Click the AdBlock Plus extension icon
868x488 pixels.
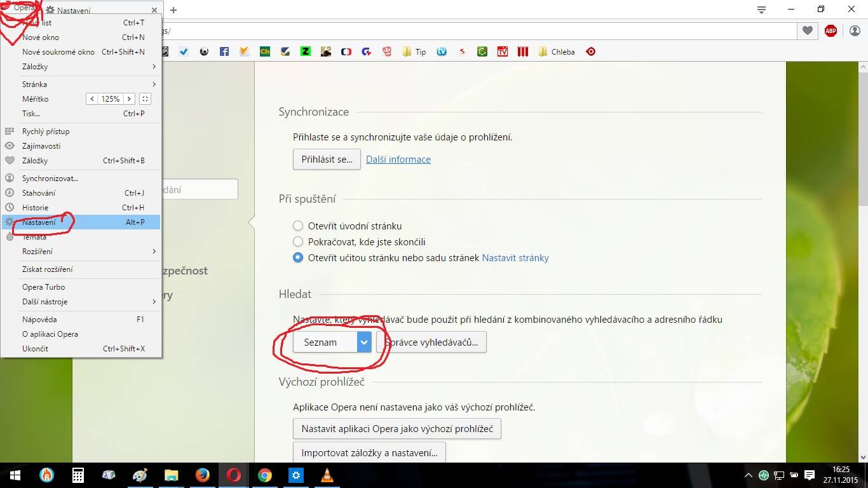click(x=831, y=30)
